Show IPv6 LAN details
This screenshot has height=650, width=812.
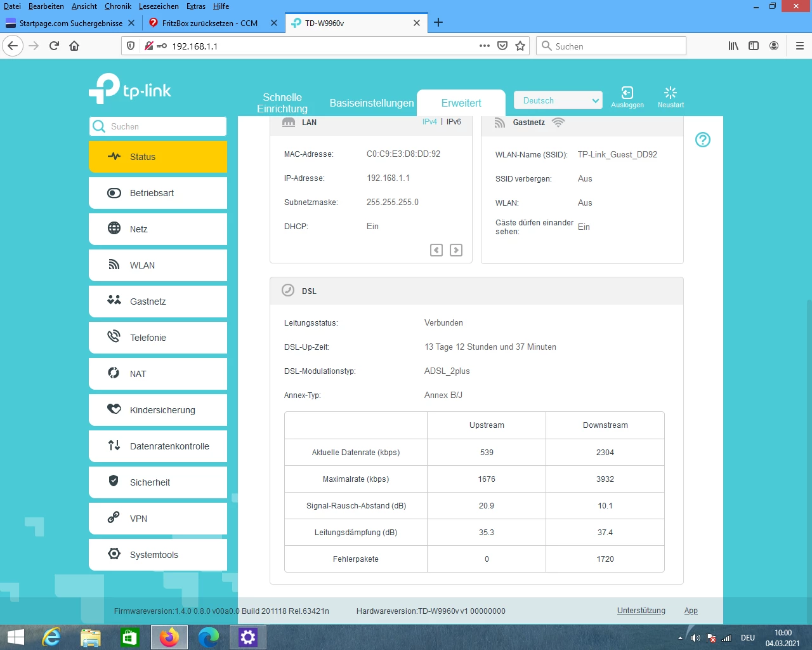coord(454,122)
